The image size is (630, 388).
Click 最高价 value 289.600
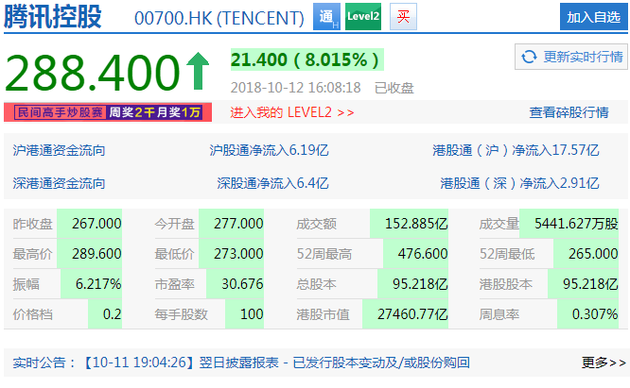click(96, 254)
